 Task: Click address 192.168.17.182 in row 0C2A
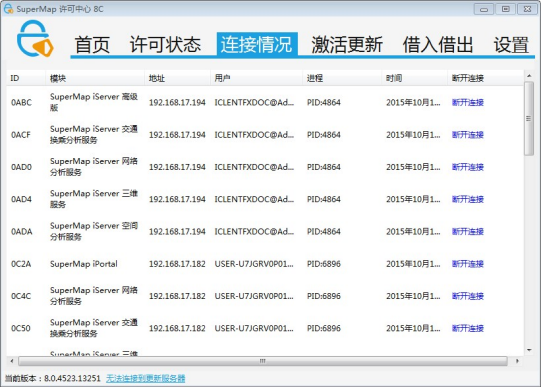(177, 264)
